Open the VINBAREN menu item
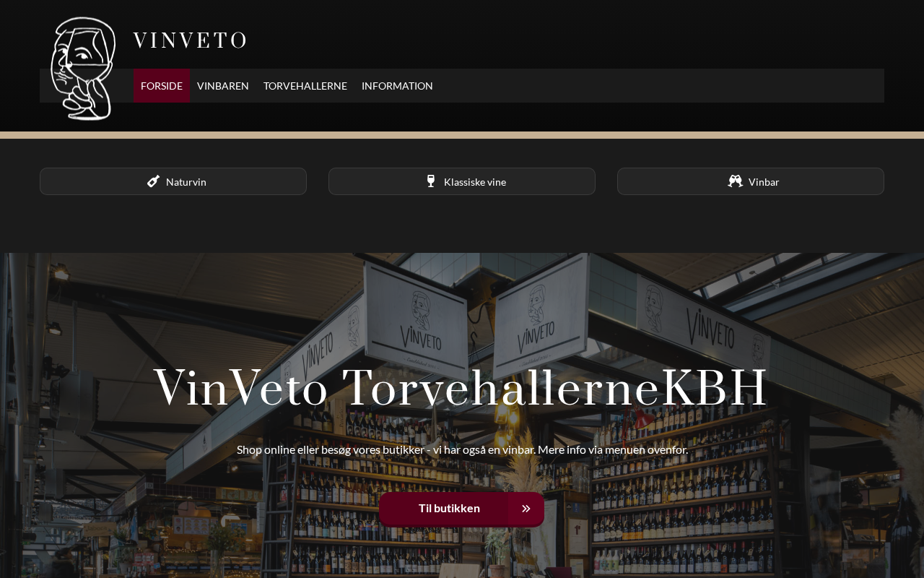Viewport: 924px width, 578px height. pyautogui.click(x=223, y=86)
